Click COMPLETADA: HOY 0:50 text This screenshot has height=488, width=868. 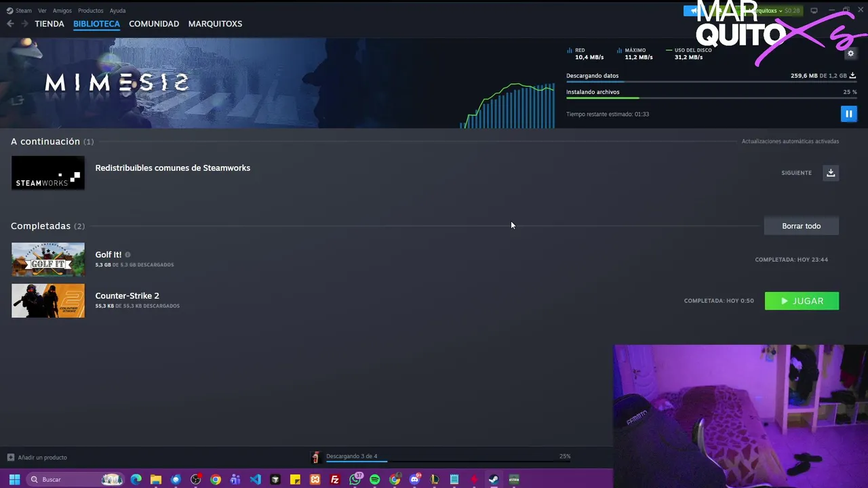pyautogui.click(x=719, y=301)
